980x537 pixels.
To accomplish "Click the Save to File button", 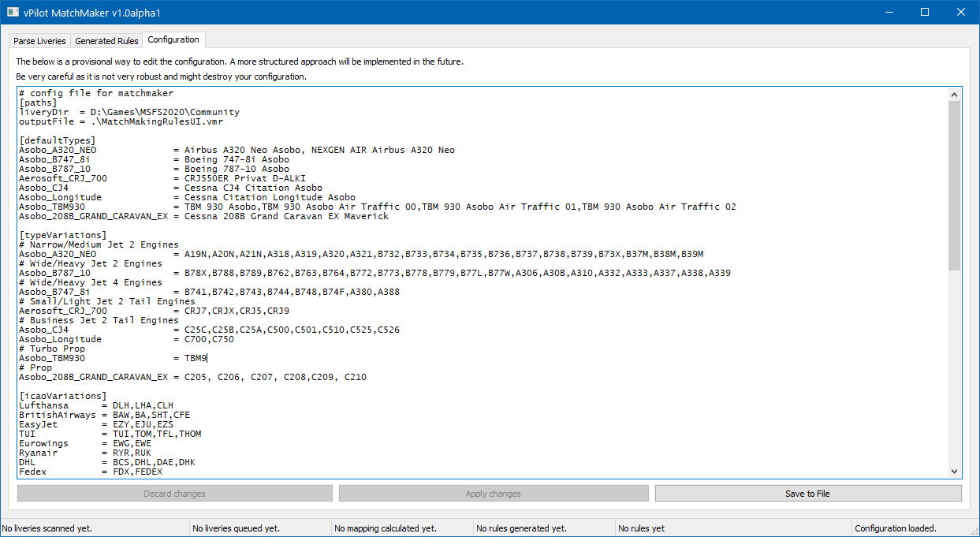I will pos(807,494).
